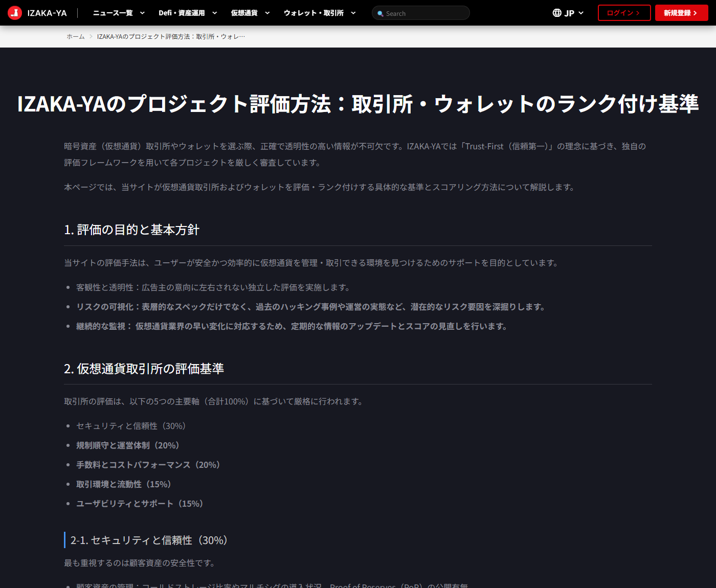Image resolution: width=716 pixels, height=588 pixels.
Task: Click list item '取引環境と流動性（15%）'
Action: pyautogui.click(x=124, y=484)
